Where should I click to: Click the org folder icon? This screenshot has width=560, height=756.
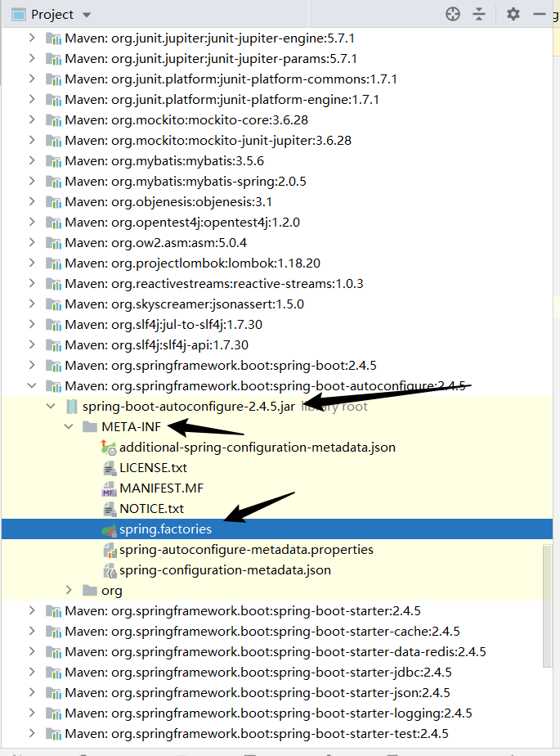[x=90, y=590]
